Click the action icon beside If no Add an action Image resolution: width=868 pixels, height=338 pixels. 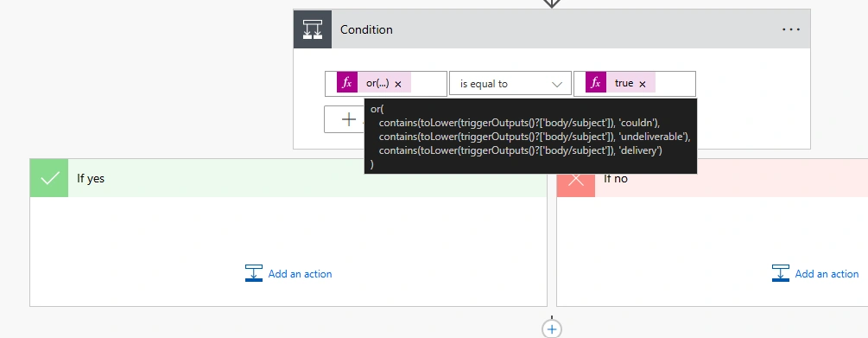point(781,273)
